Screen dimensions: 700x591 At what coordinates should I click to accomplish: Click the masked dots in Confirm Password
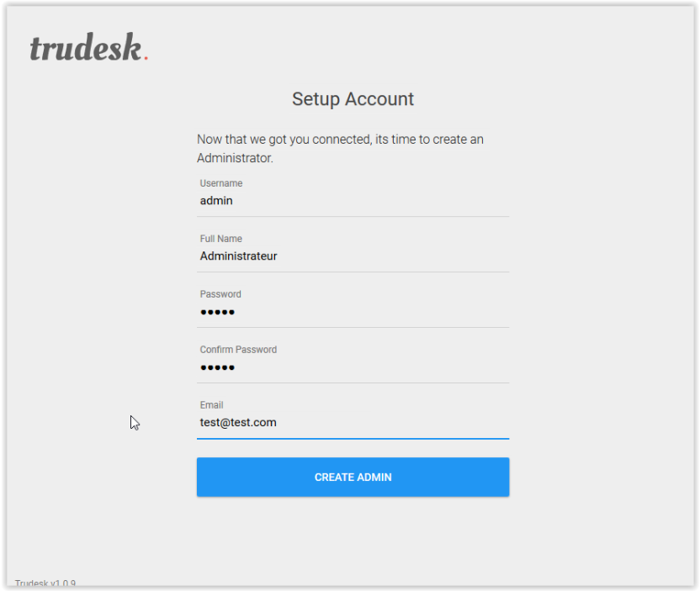coord(217,367)
